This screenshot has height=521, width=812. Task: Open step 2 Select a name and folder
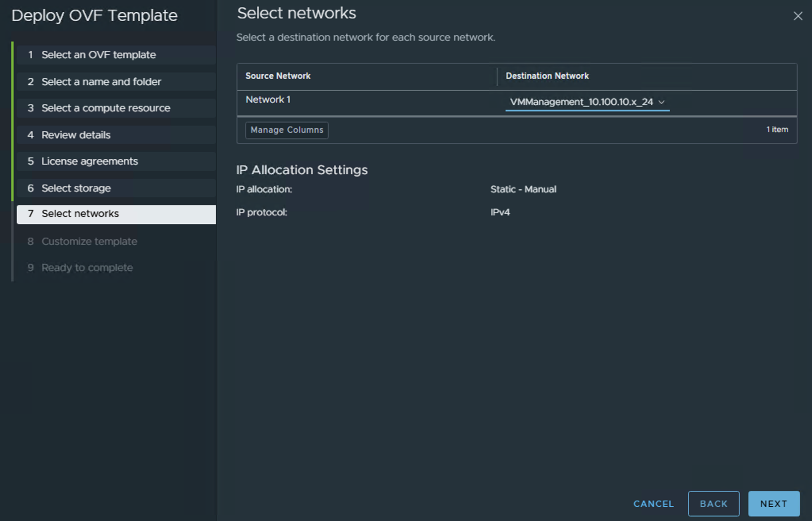(x=101, y=82)
